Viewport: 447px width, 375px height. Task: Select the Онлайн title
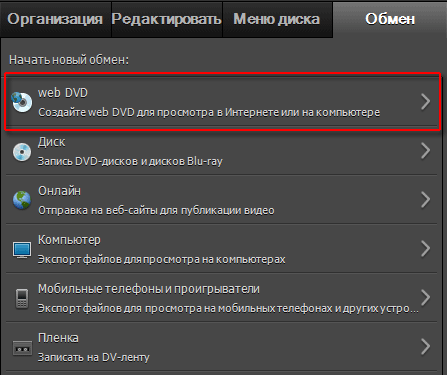(x=59, y=191)
